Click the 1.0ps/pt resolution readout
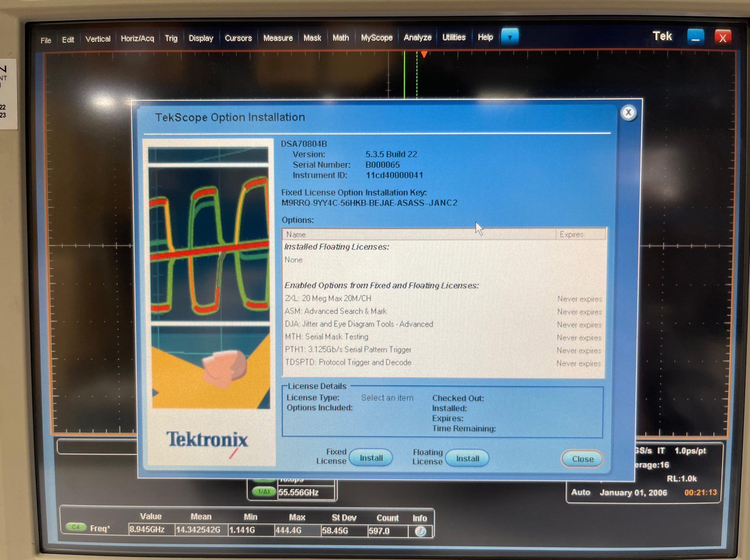This screenshot has width=750, height=560. 690,451
